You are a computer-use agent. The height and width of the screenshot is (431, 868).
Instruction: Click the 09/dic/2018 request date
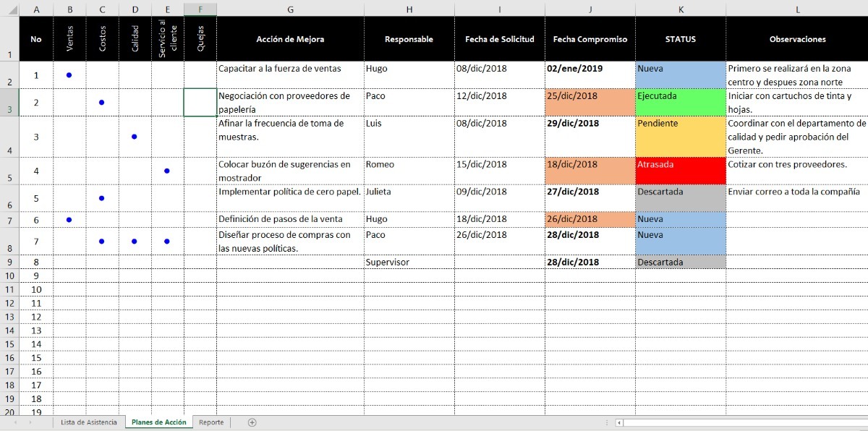click(x=500, y=198)
